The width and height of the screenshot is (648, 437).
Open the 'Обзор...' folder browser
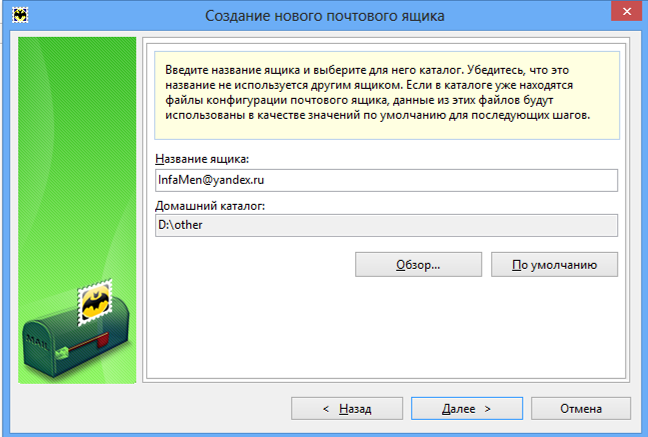point(418,265)
